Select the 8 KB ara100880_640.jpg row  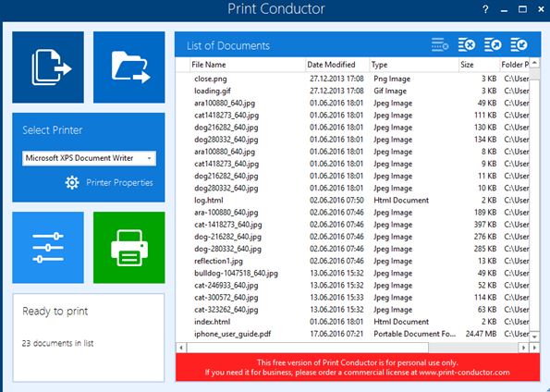click(352, 152)
